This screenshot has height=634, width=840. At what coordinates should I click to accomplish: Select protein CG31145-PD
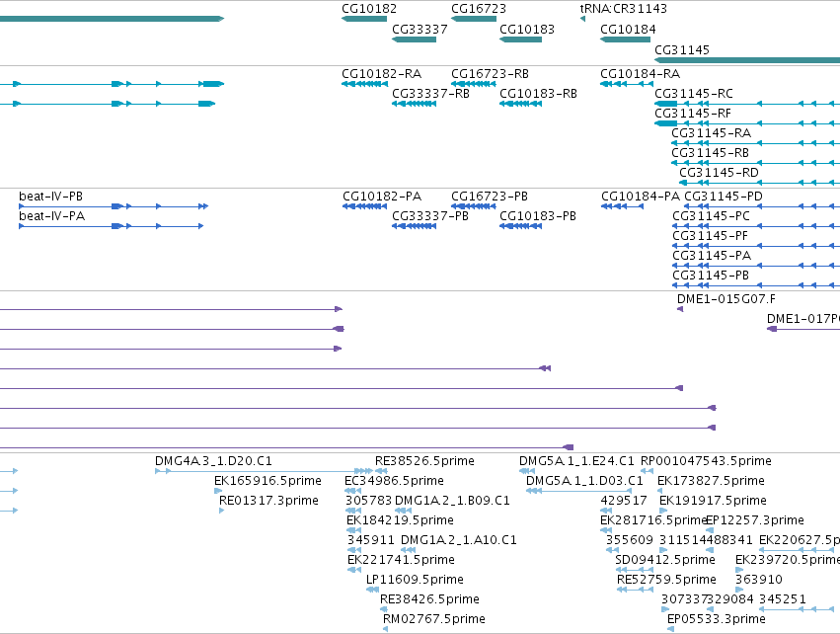[x=724, y=197]
